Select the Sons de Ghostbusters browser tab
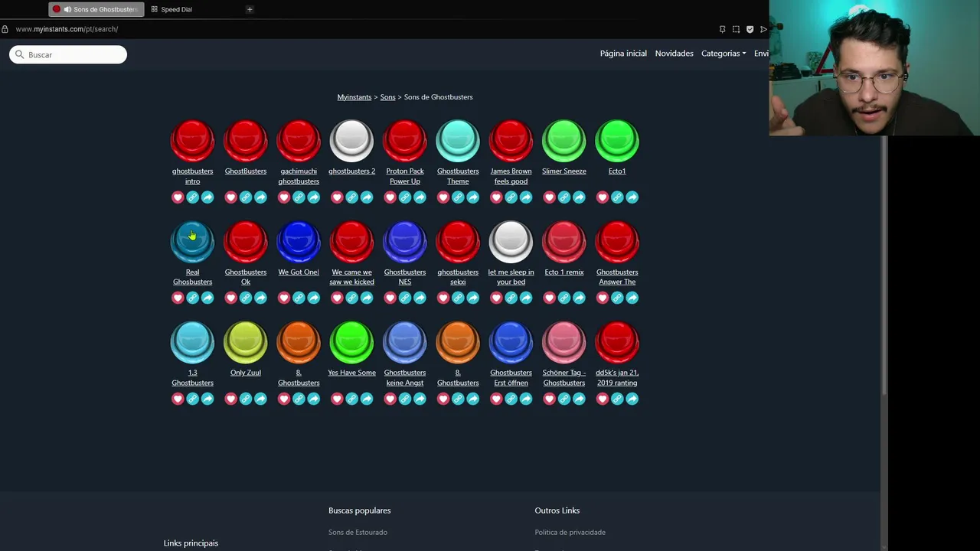This screenshot has width=980, height=551. pos(96,9)
